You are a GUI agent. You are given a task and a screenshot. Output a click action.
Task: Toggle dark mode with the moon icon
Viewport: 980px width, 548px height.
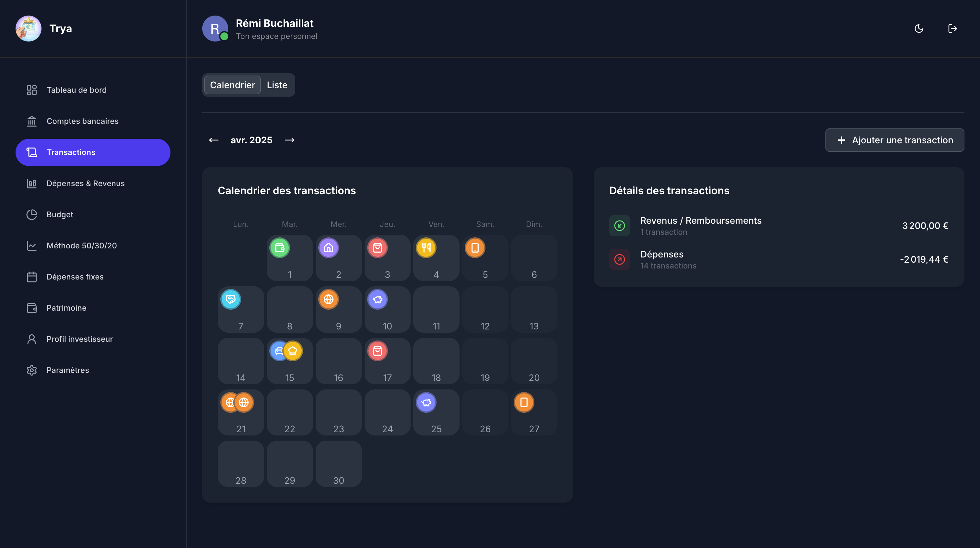[x=919, y=29]
